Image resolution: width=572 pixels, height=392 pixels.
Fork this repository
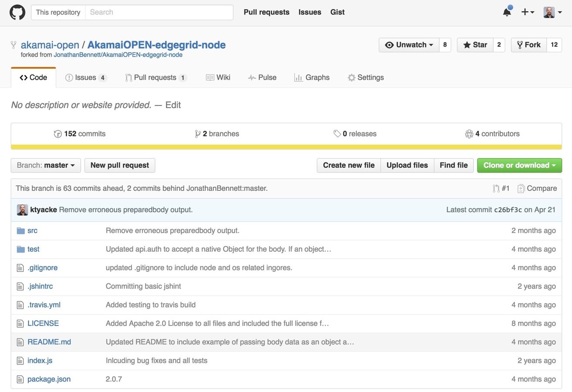(x=528, y=45)
